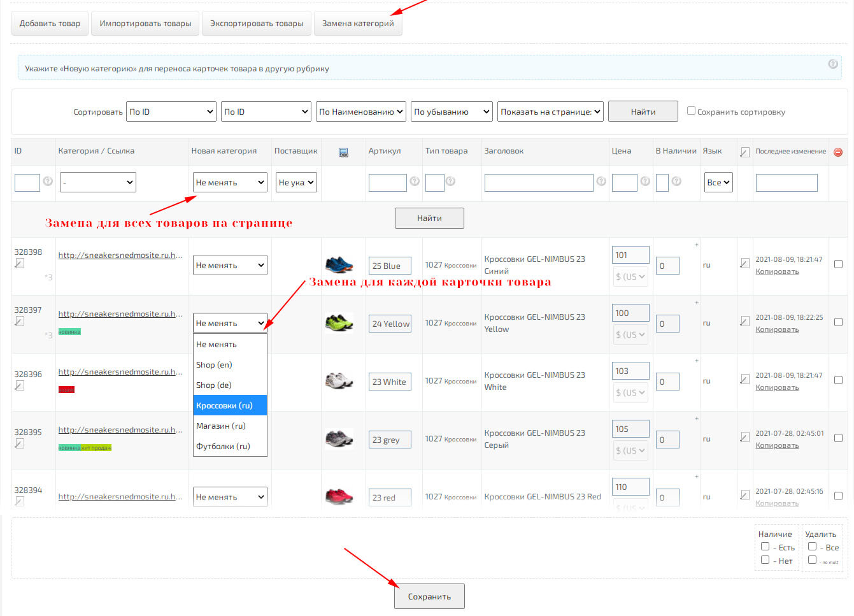Open the По убыванию sort order dropdown
Screen dimensions: 854x616
[x=452, y=111]
